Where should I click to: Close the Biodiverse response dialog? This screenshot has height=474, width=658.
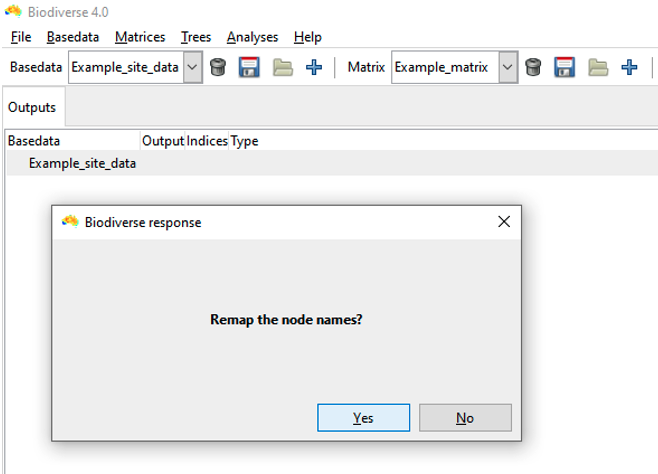coord(504,221)
